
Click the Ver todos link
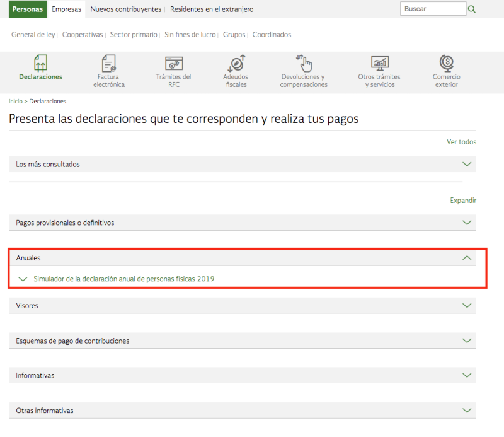pyautogui.click(x=461, y=142)
